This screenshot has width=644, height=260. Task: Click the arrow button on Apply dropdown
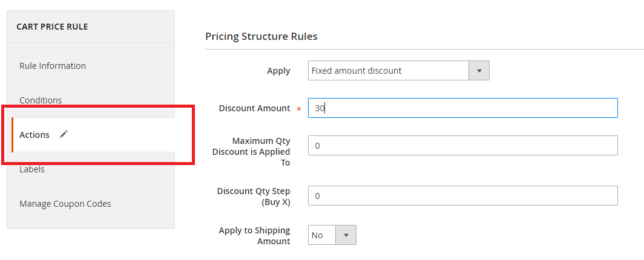(x=479, y=71)
